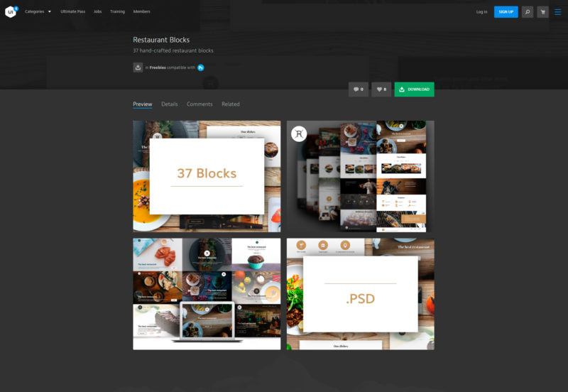This screenshot has height=392, width=568.
Task: Switch to the Comments tab
Action: 200,104
